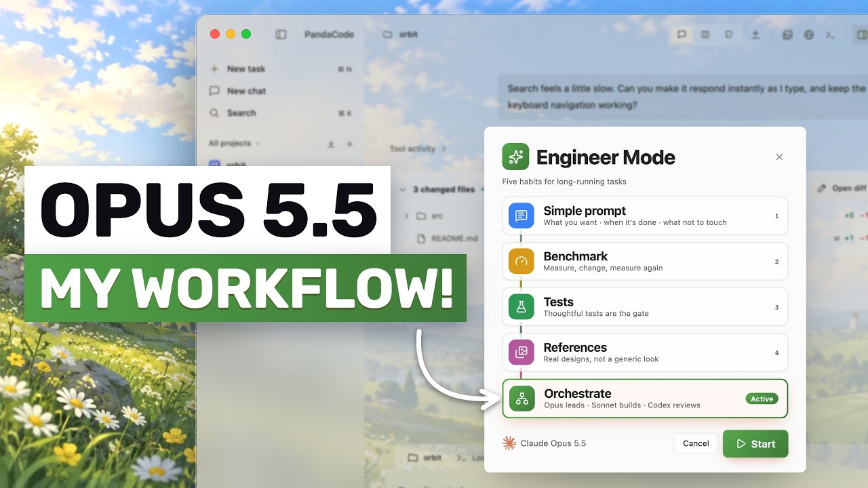Click the import arrow next to All projects
This screenshot has width=868, height=488.
tap(331, 144)
